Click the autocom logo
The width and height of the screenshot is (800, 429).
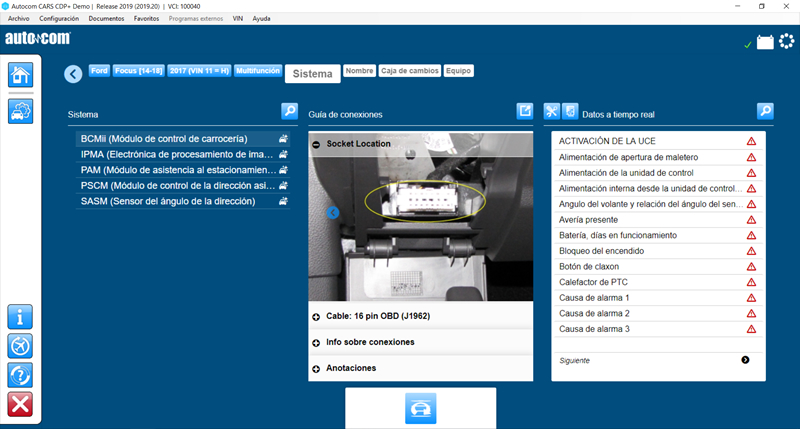pos(38,38)
